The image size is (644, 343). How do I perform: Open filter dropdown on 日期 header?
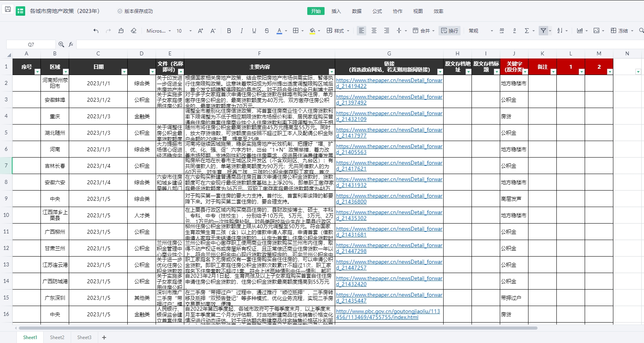[124, 72]
